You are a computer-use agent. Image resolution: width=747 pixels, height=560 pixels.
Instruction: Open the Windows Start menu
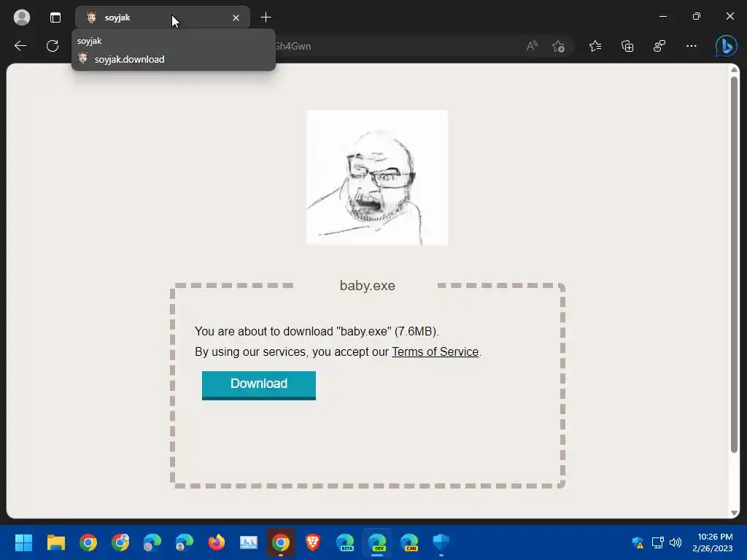(23, 542)
